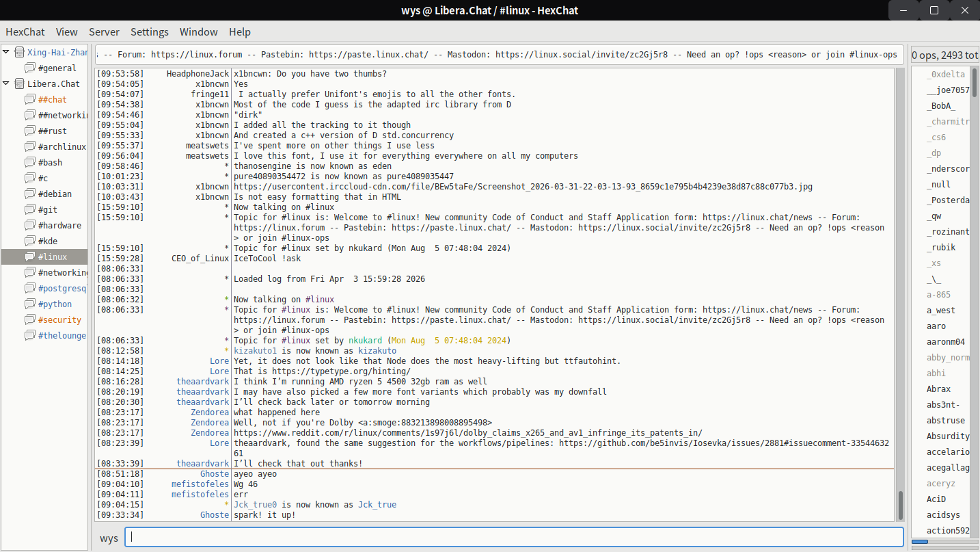
Task: Click the #git channel icon
Action: tap(29, 210)
